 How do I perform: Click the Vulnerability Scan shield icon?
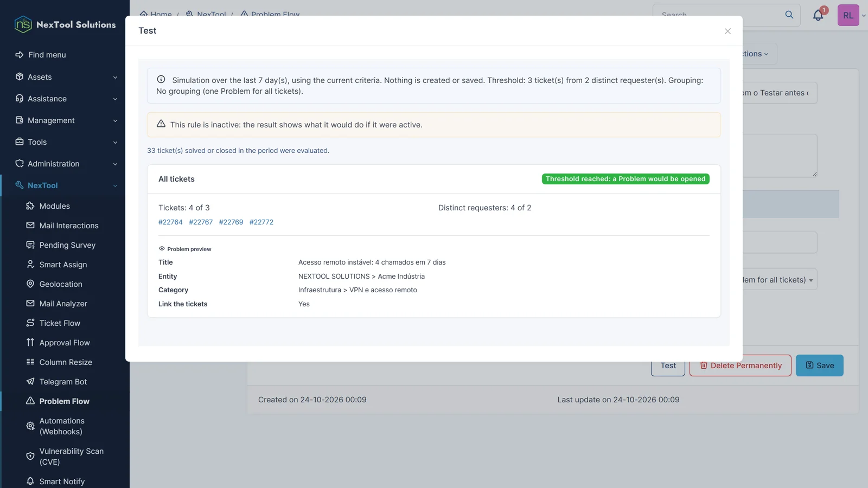point(30,457)
